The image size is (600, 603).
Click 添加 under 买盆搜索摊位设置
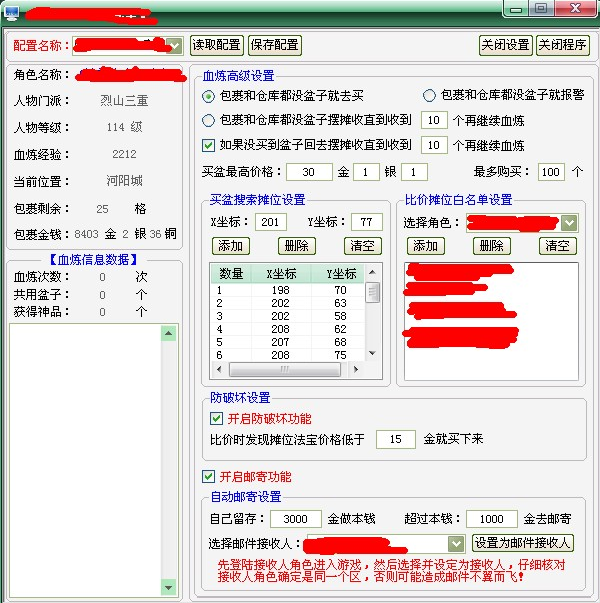(231, 246)
